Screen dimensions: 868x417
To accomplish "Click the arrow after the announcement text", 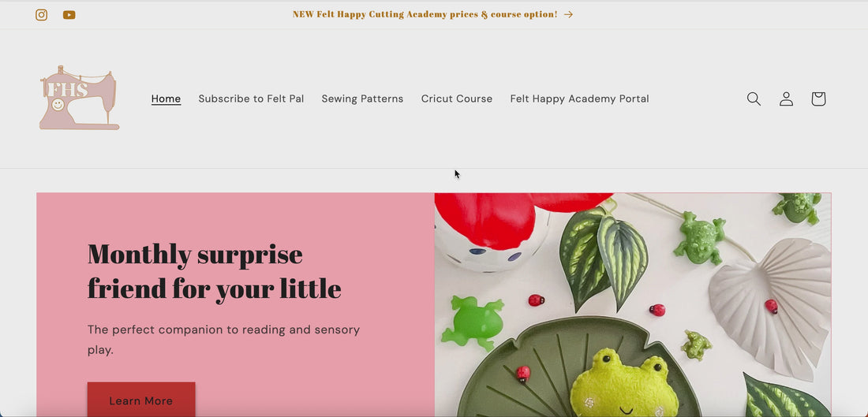I will 568,14.
